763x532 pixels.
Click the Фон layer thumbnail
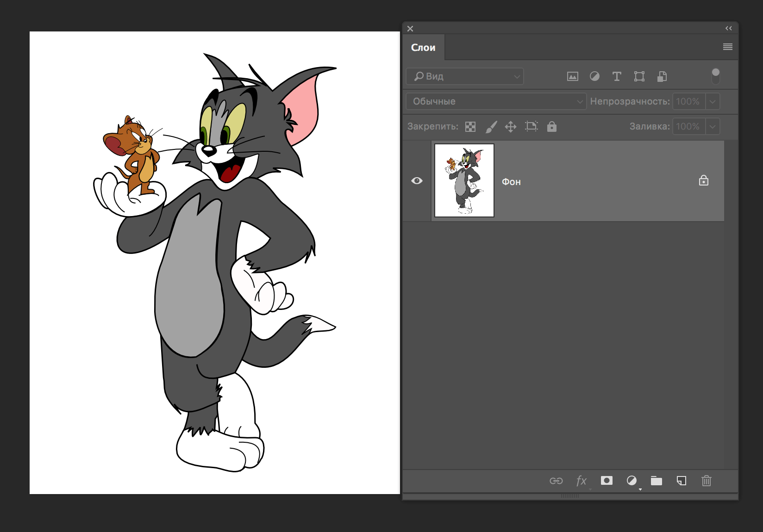coord(464,180)
